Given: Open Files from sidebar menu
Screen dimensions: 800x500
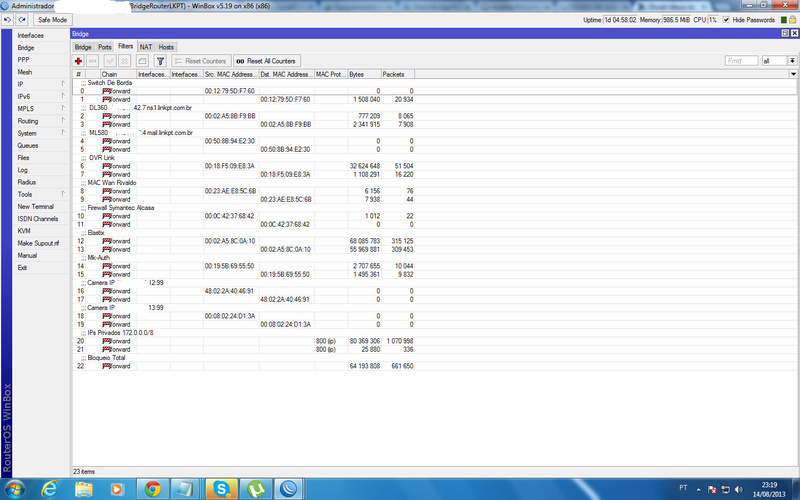Looking at the screenshot, I should coord(23,158).
